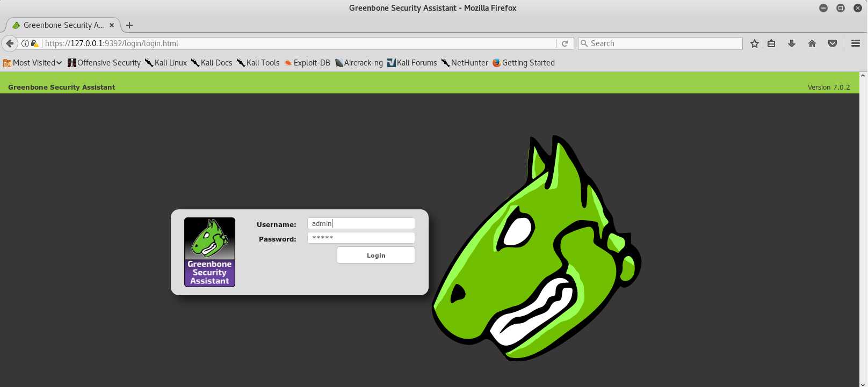Click Greenbone Security Assistant header text
Image resolution: width=868 pixels, height=387 pixels.
pyautogui.click(x=62, y=87)
